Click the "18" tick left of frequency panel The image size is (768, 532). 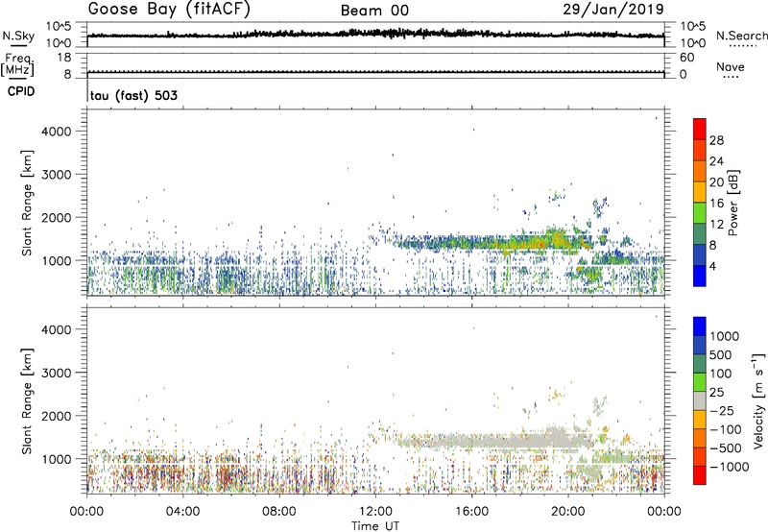[63, 58]
